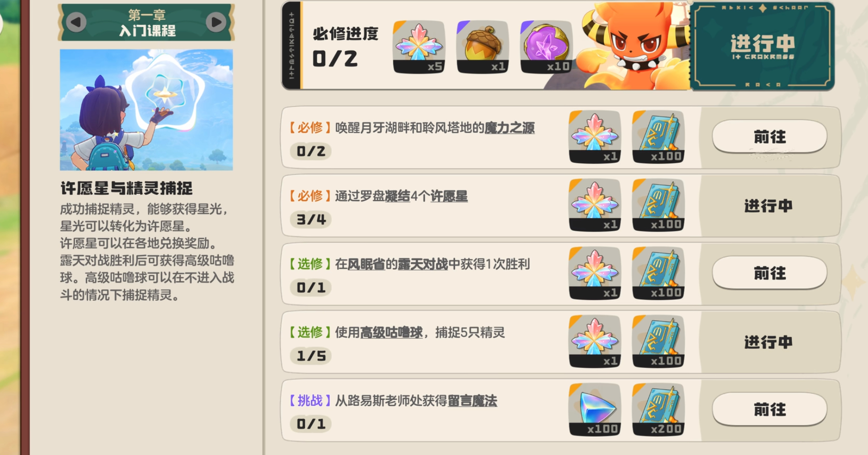Go to next chapter with right arrow
Screen dimensions: 868x455
[x=216, y=22]
